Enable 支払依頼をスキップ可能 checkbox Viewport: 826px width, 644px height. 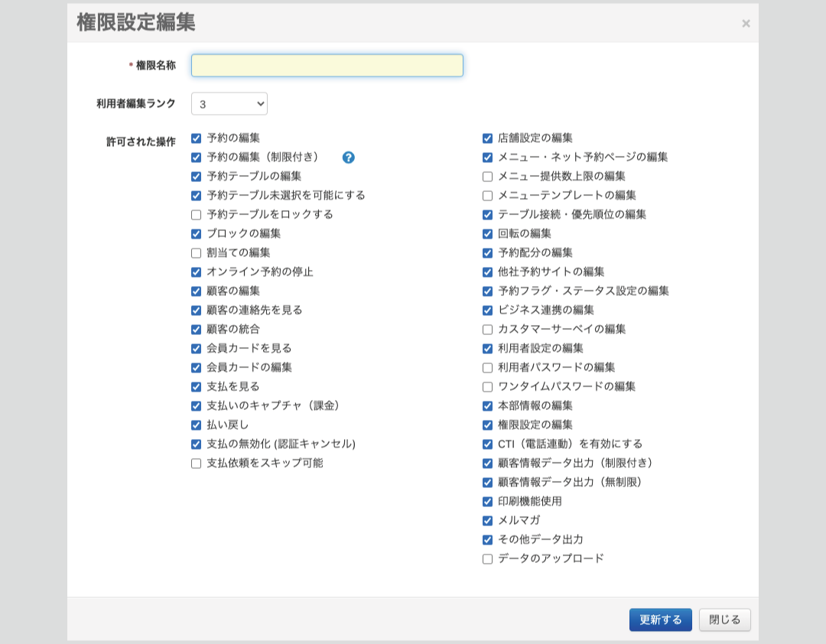tap(197, 463)
